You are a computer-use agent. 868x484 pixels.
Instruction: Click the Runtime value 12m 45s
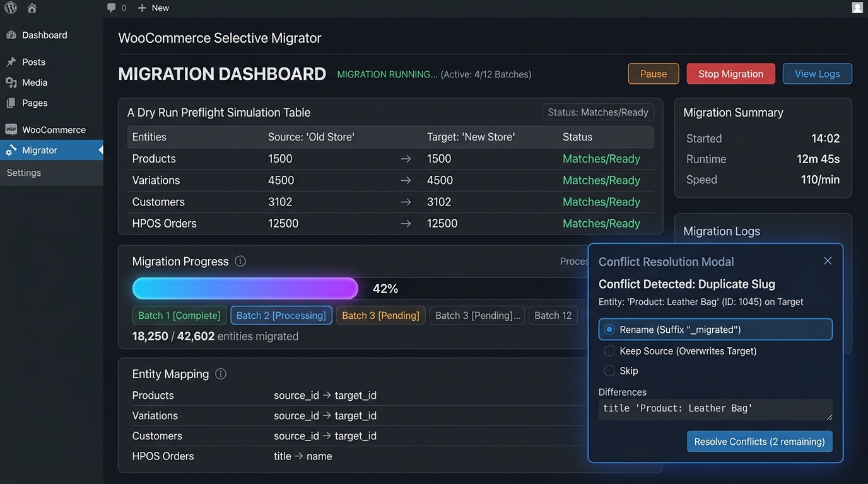[x=818, y=159]
